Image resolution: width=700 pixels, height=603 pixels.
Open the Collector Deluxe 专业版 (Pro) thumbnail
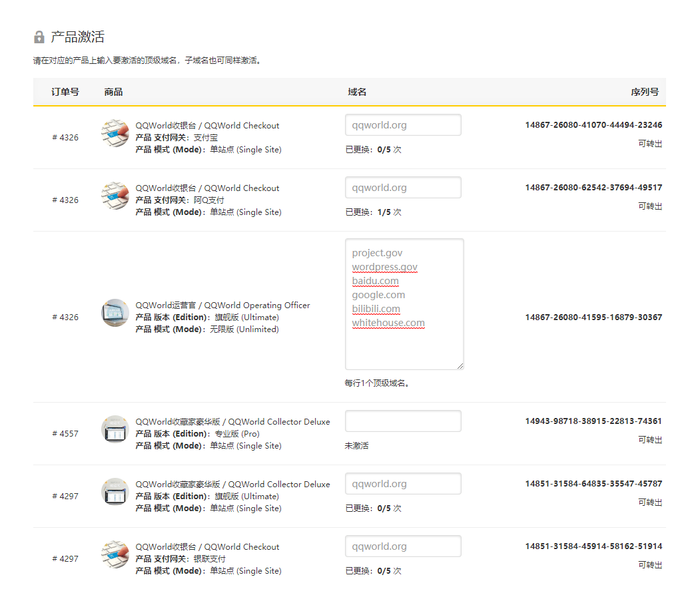pyautogui.click(x=115, y=429)
